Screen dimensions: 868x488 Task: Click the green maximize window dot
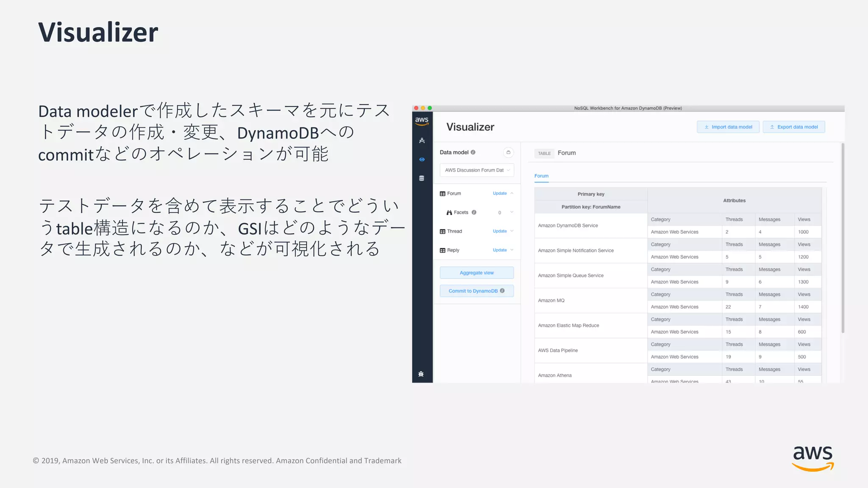(430, 108)
